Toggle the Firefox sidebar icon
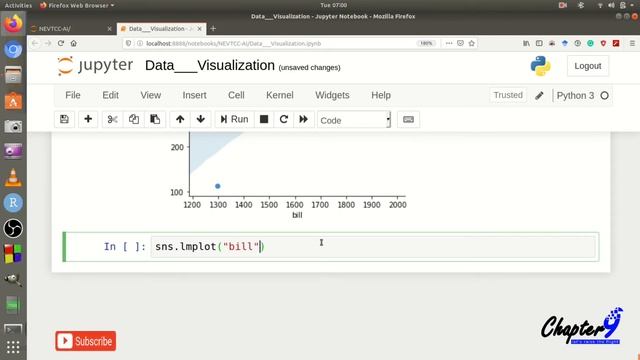This screenshot has width=640, height=360. coord(539,43)
